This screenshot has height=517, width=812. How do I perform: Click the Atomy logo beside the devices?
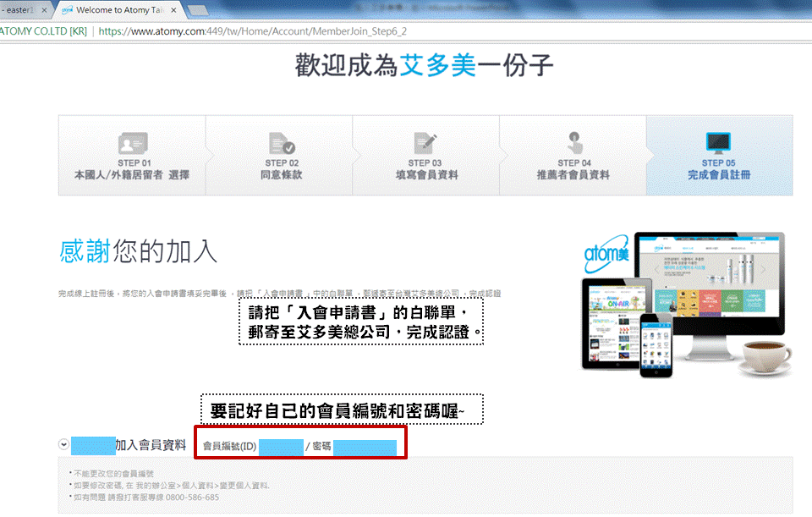[606, 254]
